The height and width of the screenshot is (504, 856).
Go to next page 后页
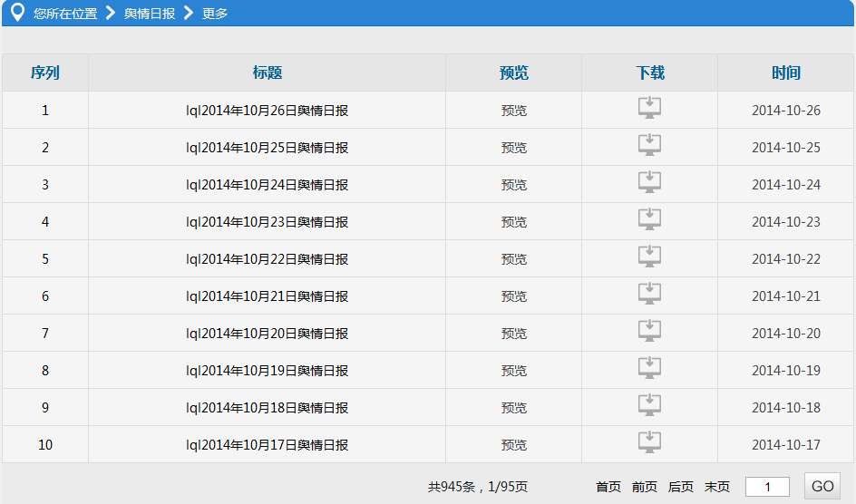pyautogui.click(x=681, y=487)
